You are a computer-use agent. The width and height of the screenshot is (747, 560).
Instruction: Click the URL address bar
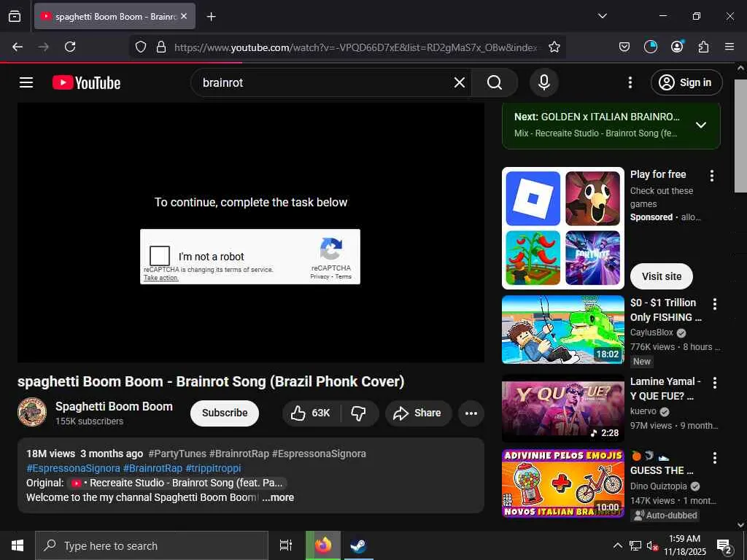click(x=355, y=47)
